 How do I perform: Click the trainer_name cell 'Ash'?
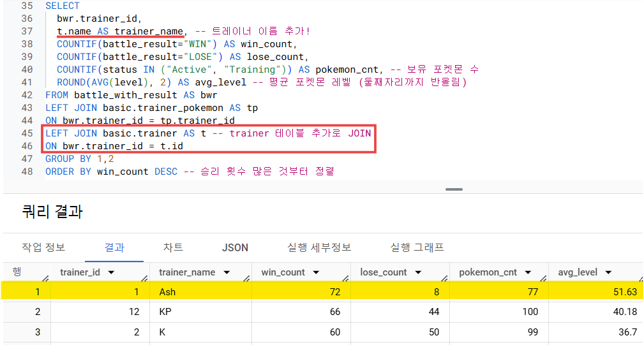168,292
